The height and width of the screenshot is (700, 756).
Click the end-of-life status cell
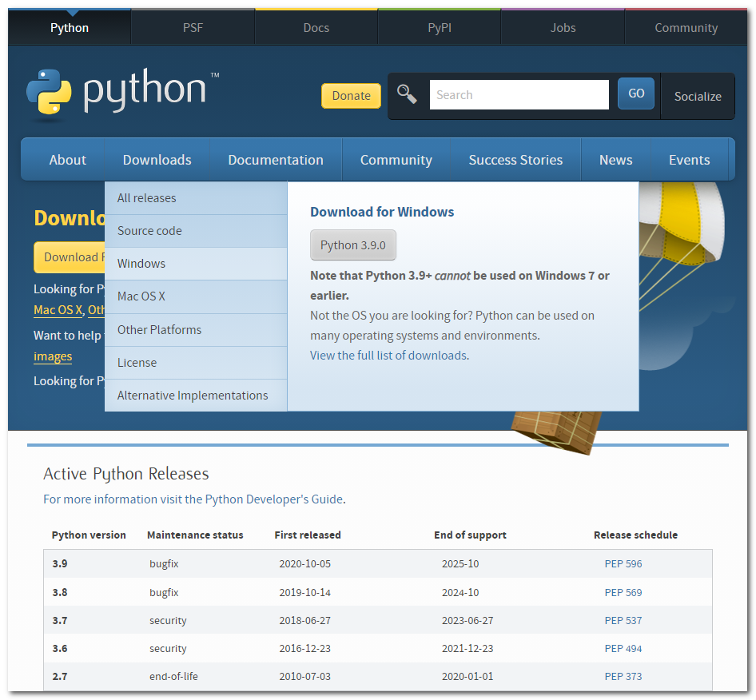(173, 676)
